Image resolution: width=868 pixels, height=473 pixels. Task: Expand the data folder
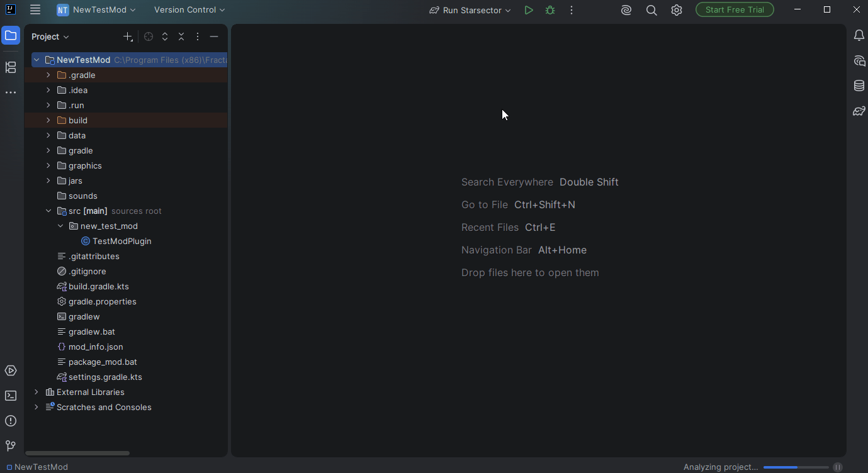tap(48, 135)
